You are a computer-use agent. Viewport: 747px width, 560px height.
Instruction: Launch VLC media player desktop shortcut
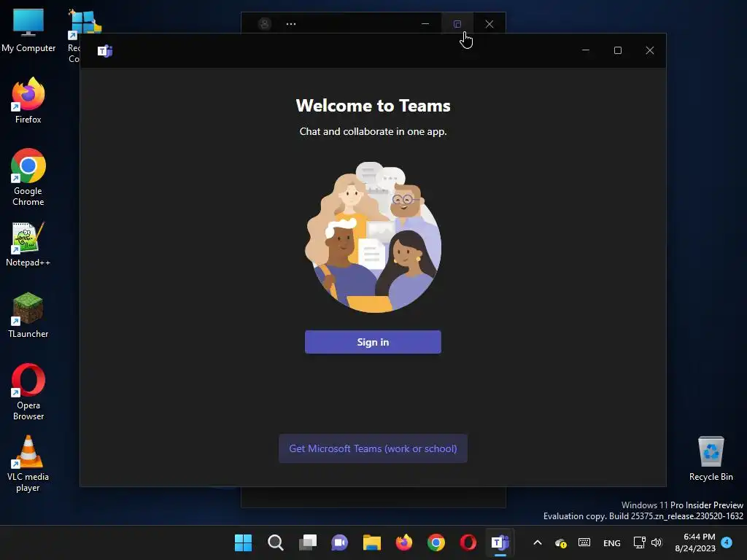click(28, 463)
